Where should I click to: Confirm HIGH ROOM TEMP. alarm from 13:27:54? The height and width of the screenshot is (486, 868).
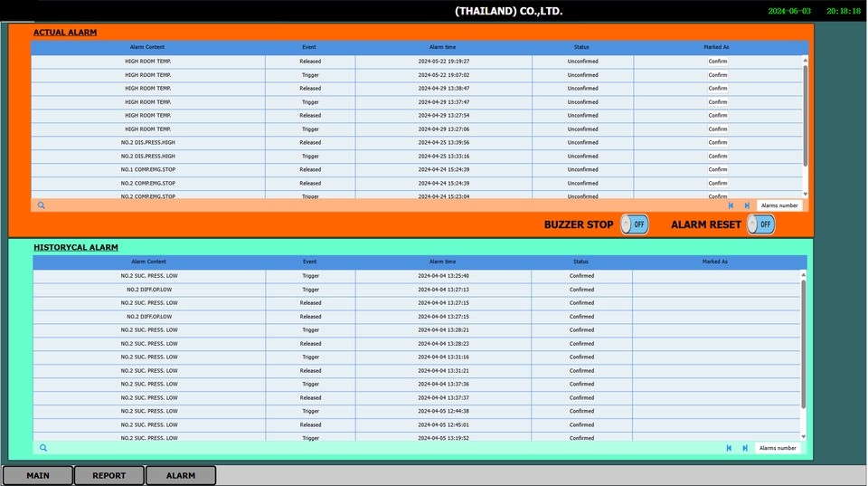point(717,115)
